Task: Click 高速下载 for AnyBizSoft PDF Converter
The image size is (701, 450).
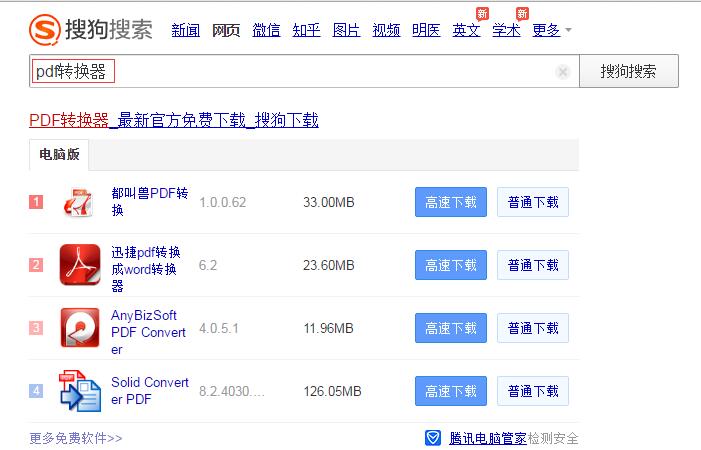Action: [x=451, y=328]
